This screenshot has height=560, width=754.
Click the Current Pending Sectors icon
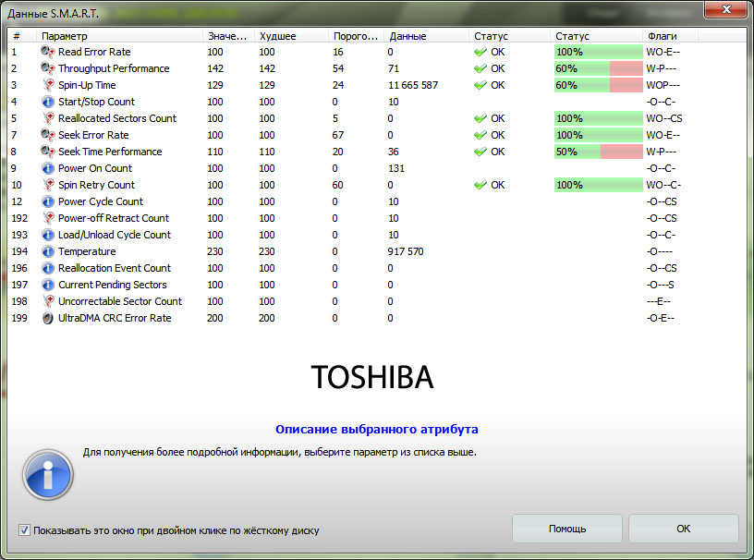[x=48, y=285]
